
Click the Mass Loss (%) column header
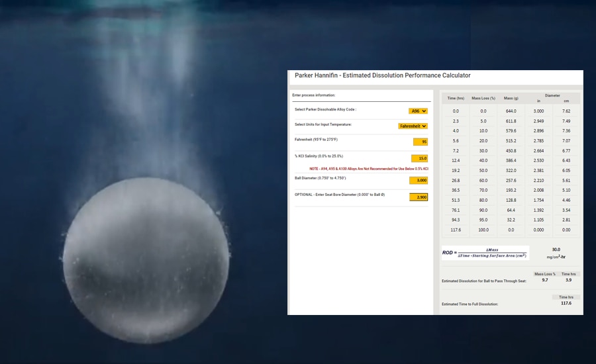click(x=483, y=98)
